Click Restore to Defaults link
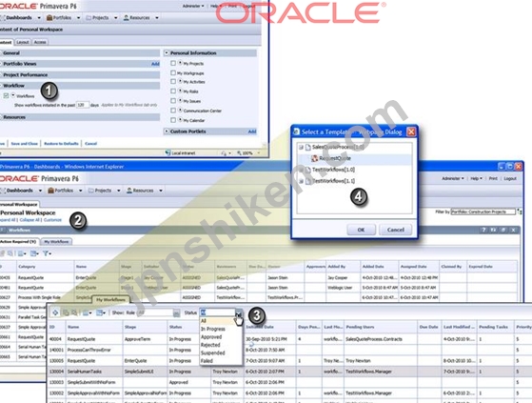The width and height of the screenshot is (532, 403). coord(61,144)
